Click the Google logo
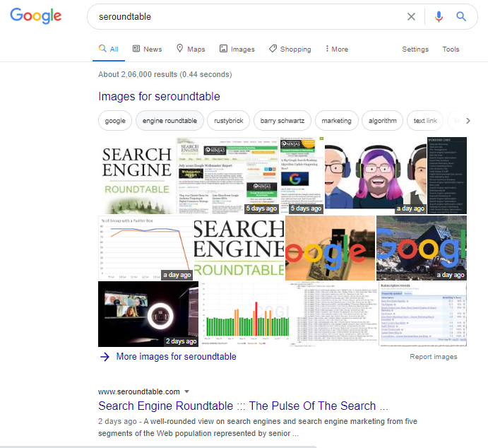Viewport: 488px width, 448px height. pos(35,16)
